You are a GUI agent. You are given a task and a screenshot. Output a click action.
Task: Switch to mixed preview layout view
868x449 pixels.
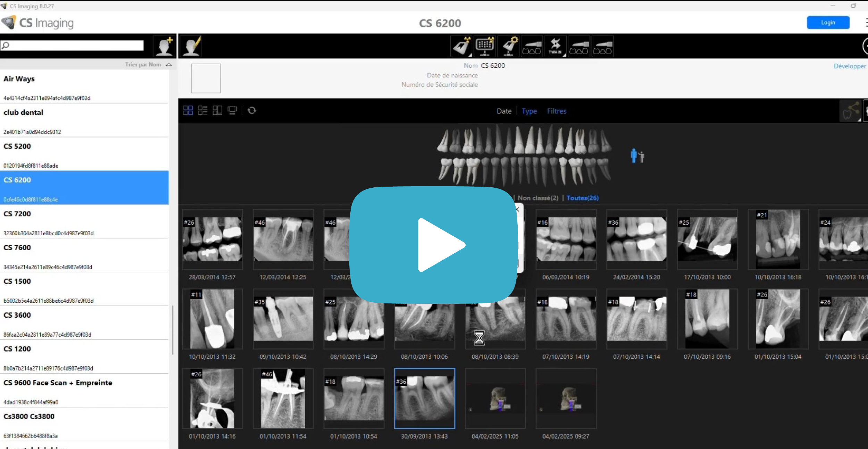click(x=217, y=111)
